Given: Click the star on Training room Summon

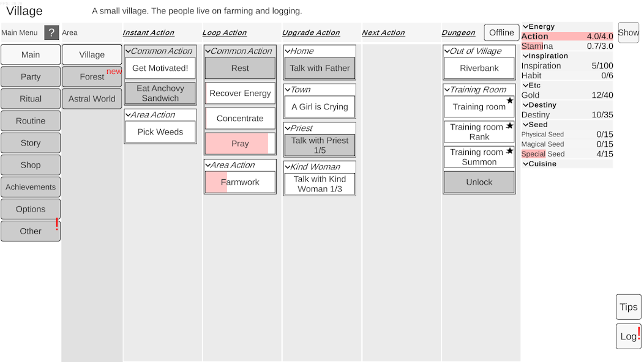Looking at the screenshot, I should 509,151.
